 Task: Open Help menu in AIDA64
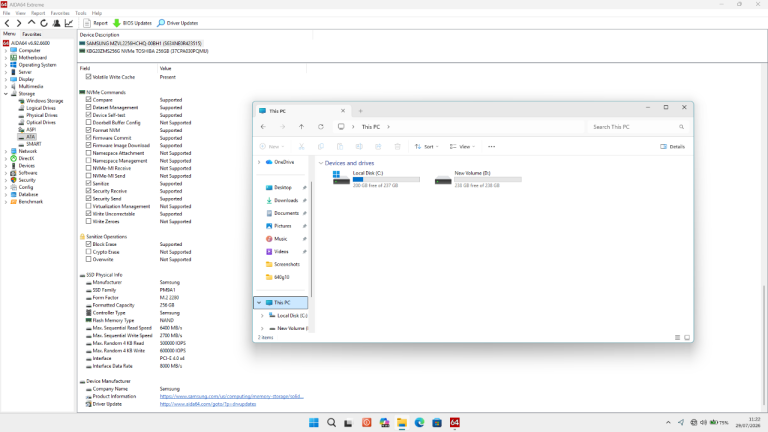[x=97, y=13]
